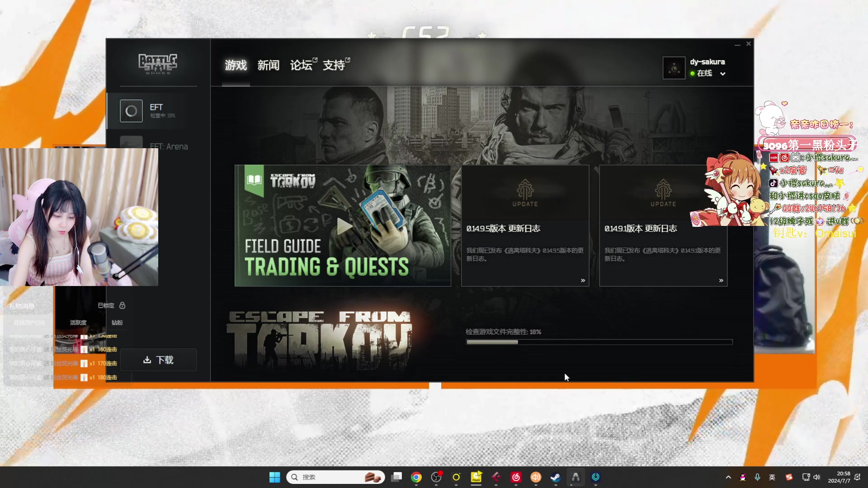
Task: Open 0.14.9.5 版本 更新日志 news card
Action: point(503,229)
